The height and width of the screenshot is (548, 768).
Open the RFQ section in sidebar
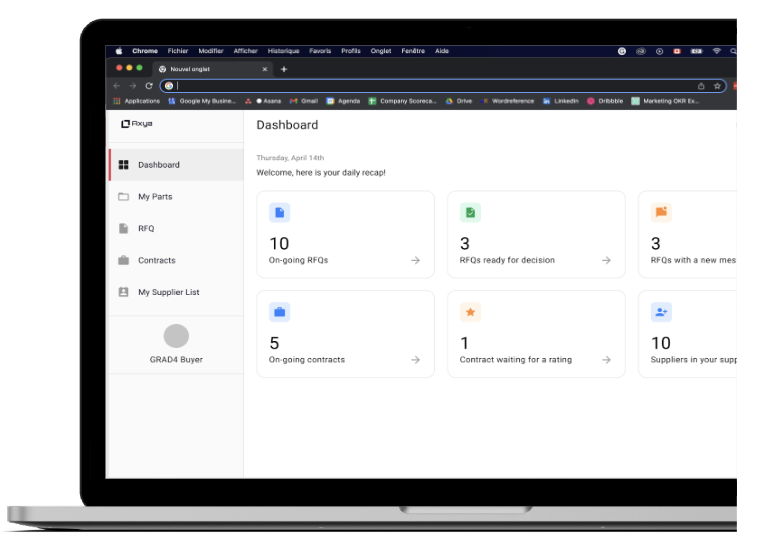click(176, 229)
